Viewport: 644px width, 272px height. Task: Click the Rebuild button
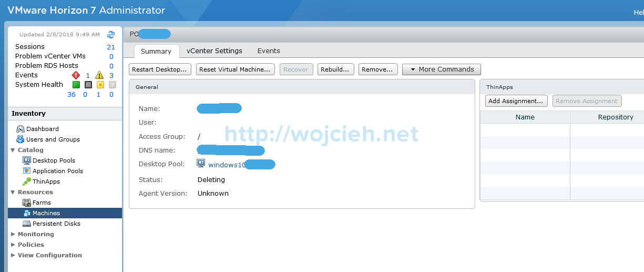tap(335, 69)
